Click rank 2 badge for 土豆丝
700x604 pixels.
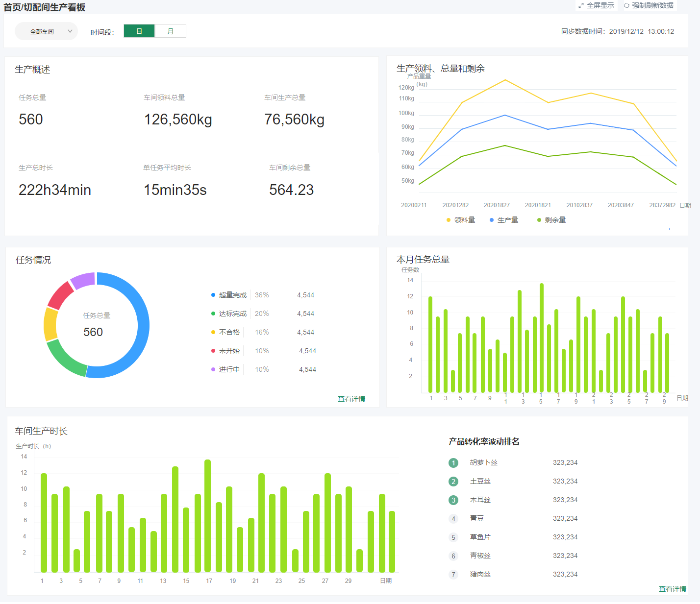click(x=453, y=482)
